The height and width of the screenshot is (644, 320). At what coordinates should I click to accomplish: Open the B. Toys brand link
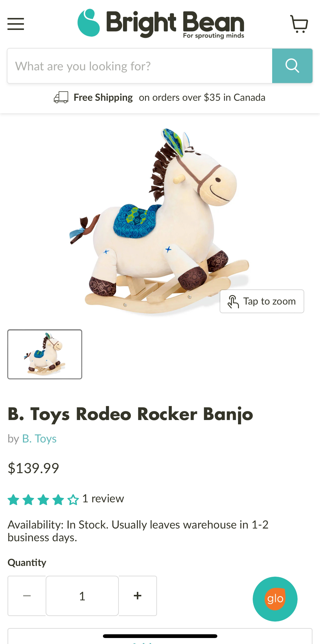coord(39,438)
